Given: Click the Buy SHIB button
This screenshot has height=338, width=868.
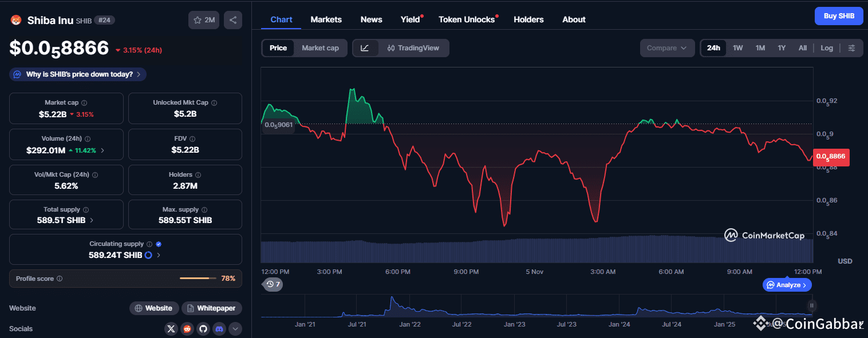Looking at the screenshot, I should tap(839, 16).
